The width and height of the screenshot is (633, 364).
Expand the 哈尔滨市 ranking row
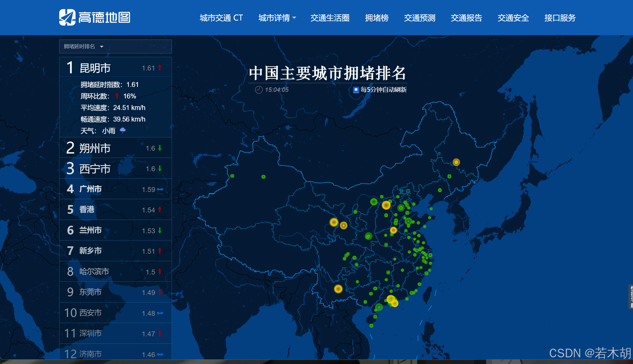pyautogui.click(x=94, y=272)
